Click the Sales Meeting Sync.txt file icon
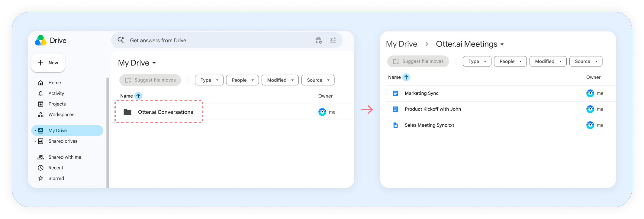 [x=395, y=125]
